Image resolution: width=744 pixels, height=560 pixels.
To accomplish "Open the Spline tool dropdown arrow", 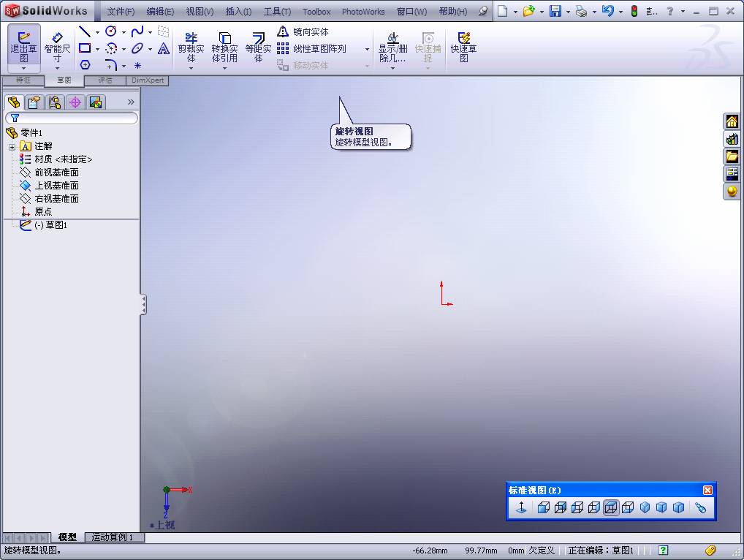I will 150,32.
